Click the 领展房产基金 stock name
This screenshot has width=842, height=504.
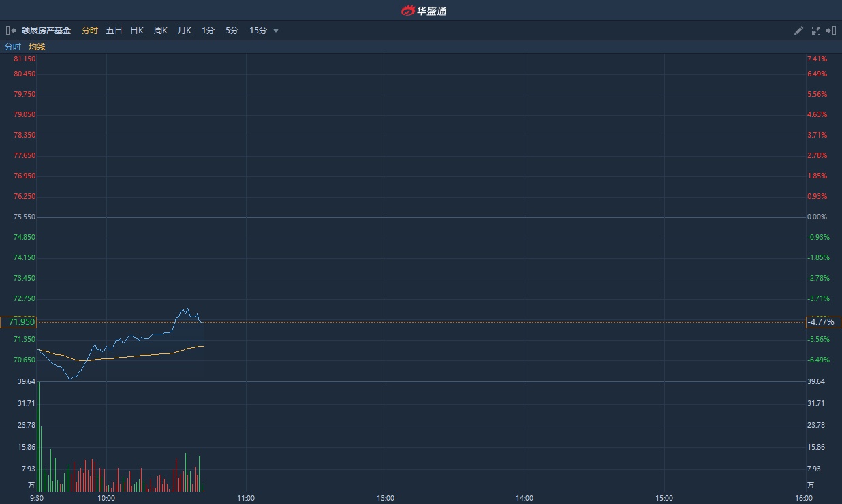(x=46, y=31)
